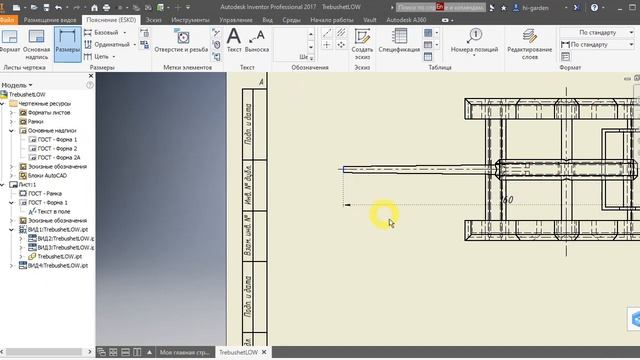The width and height of the screenshot is (640, 360).
Task: Click the Основная надпись title block tool
Action: coord(36,44)
